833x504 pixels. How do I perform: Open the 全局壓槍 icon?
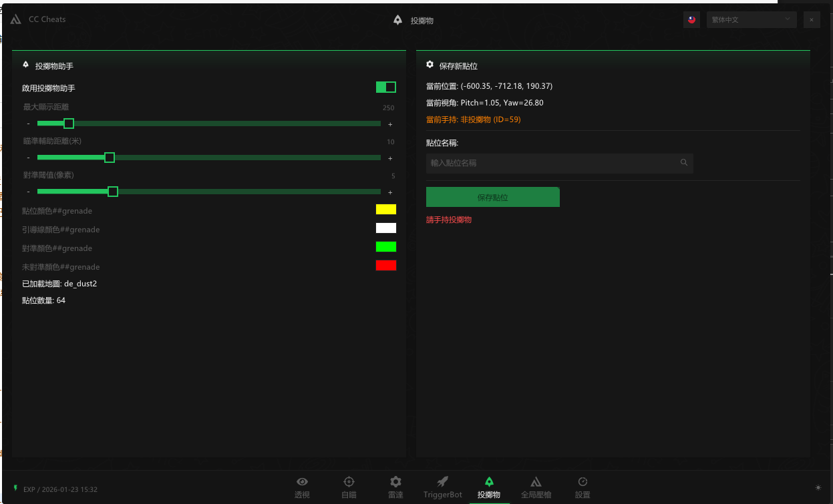536,482
